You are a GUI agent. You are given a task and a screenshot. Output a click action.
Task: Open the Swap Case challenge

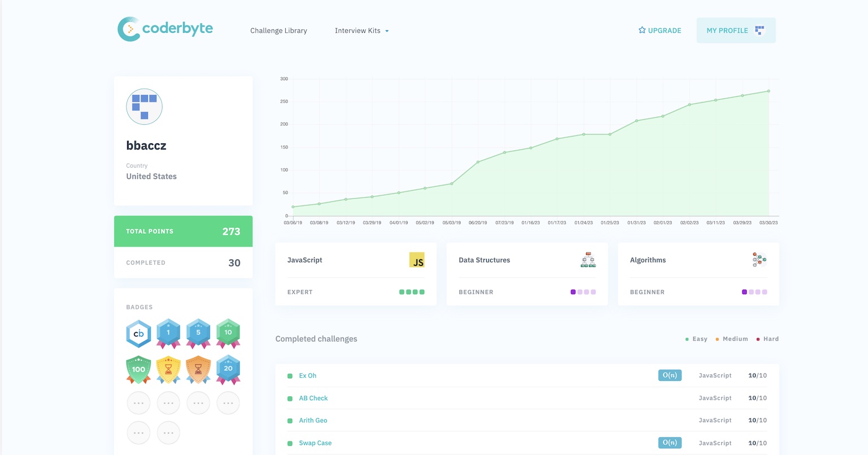click(315, 443)
